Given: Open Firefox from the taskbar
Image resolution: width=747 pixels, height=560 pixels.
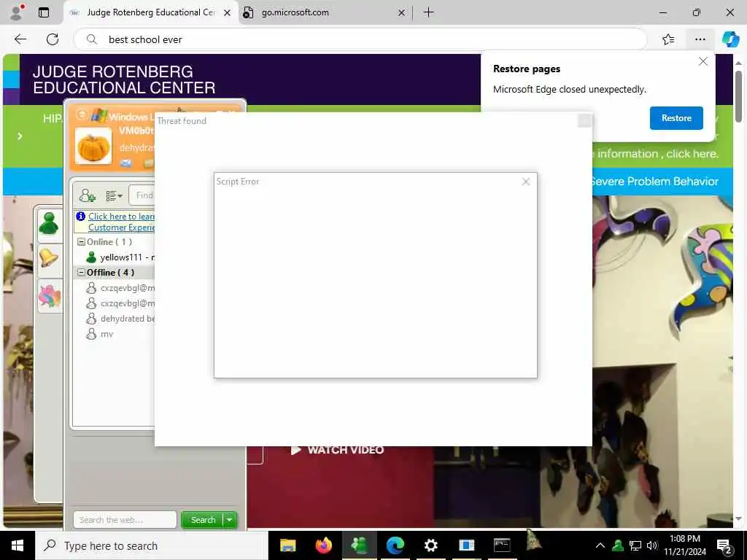Looking at the screenshot, I should point(323,545).
